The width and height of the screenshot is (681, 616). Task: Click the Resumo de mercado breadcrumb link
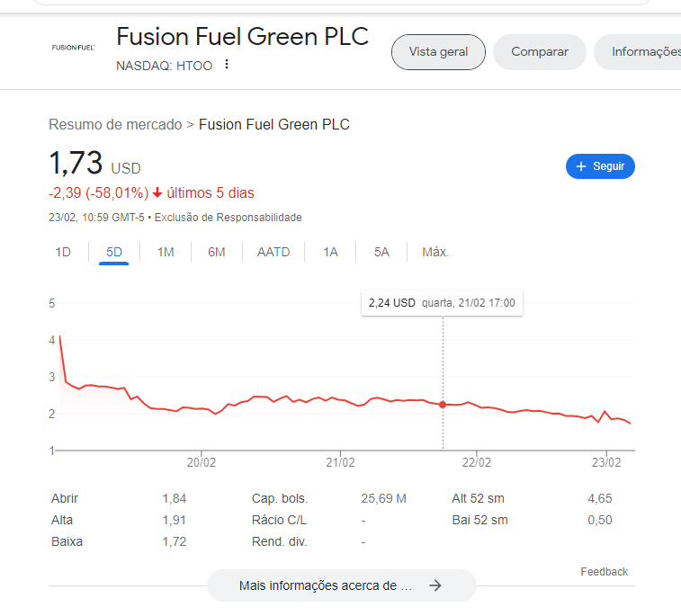coord(115,124)
